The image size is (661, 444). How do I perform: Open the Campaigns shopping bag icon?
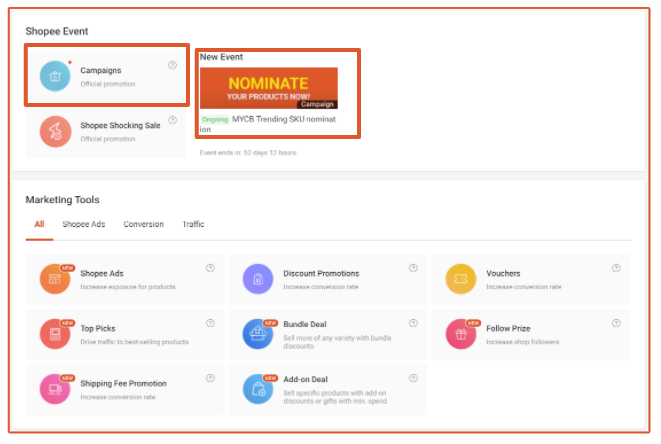55,76
